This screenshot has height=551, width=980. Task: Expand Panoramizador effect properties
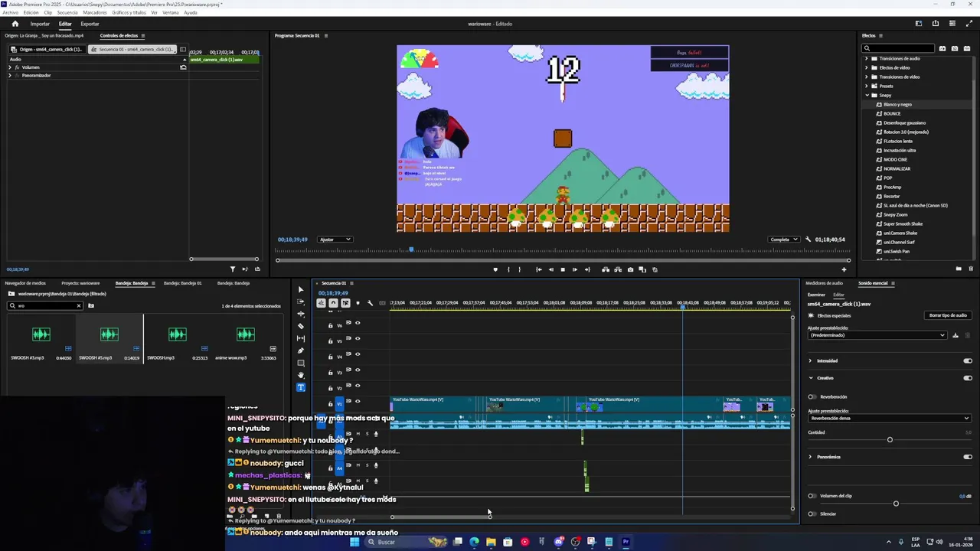pos(10,75)
